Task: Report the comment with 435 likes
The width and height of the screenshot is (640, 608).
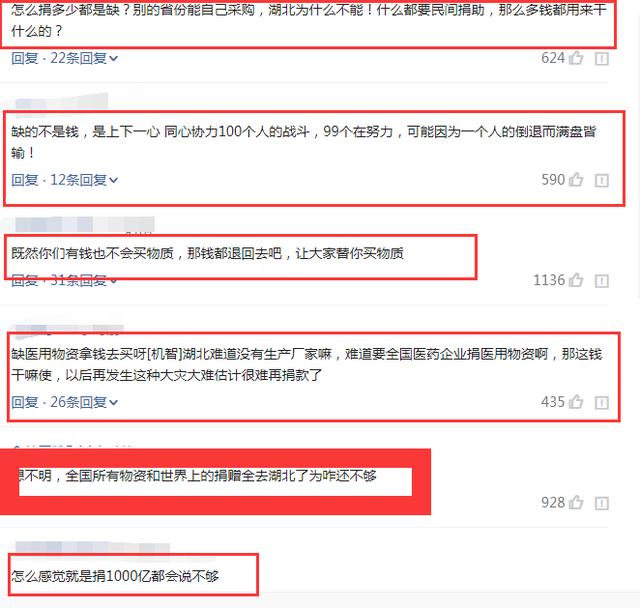Action: coord(602,403)
